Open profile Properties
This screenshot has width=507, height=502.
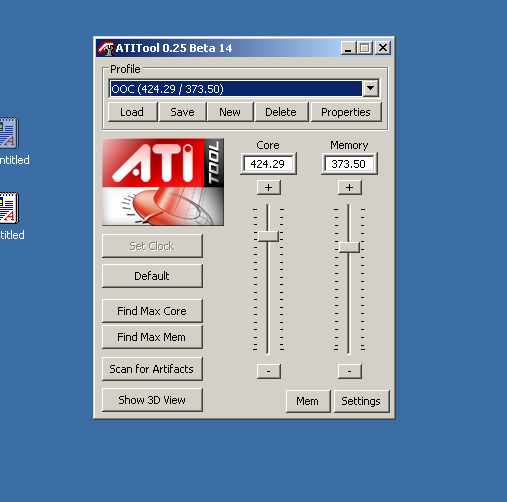[x=346, y=112]
